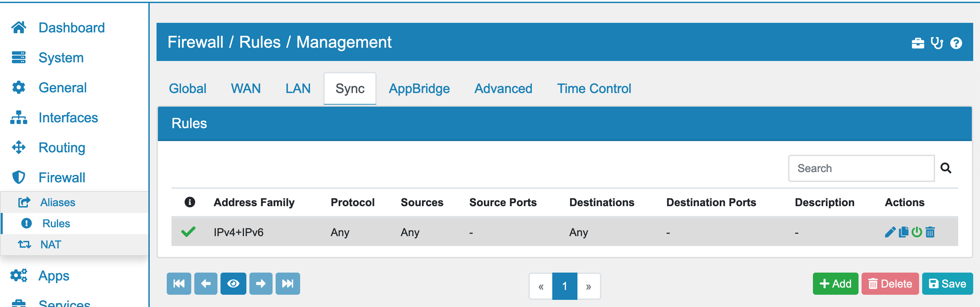Open the System menu

coord(61,58)
